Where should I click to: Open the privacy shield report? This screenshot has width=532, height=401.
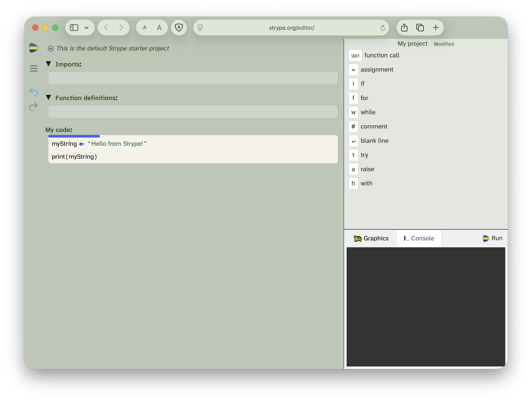[x=179, y=28]
